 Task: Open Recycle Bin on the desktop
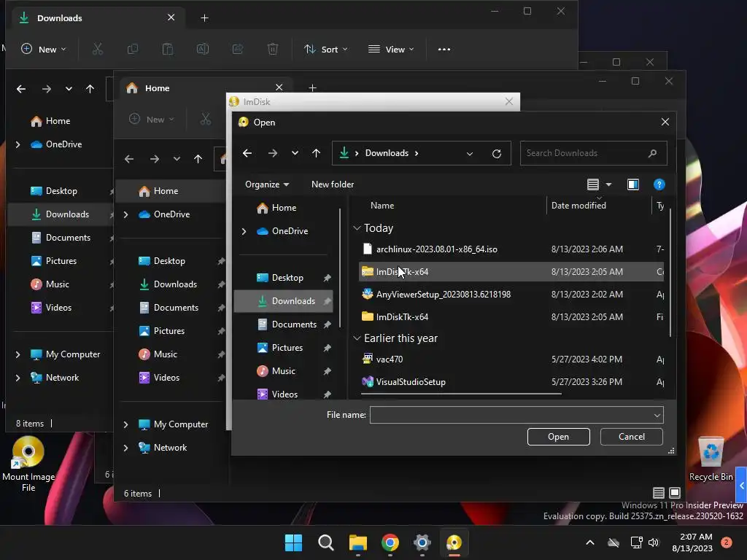click(711, 459)
